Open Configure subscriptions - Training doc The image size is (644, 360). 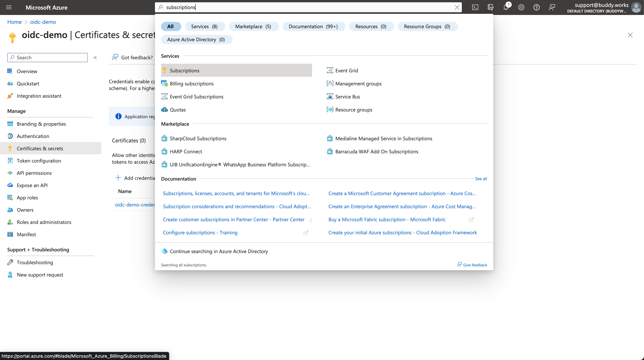tap(200, 232)
